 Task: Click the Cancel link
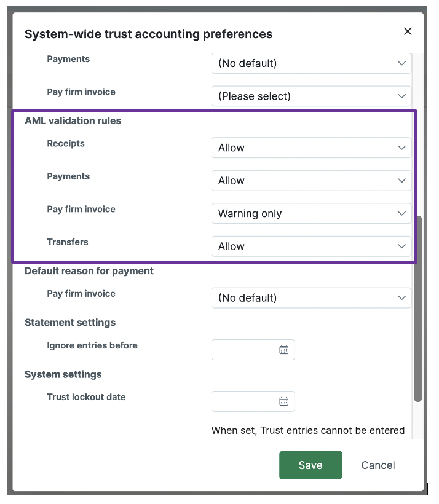(x=378, y=465)
